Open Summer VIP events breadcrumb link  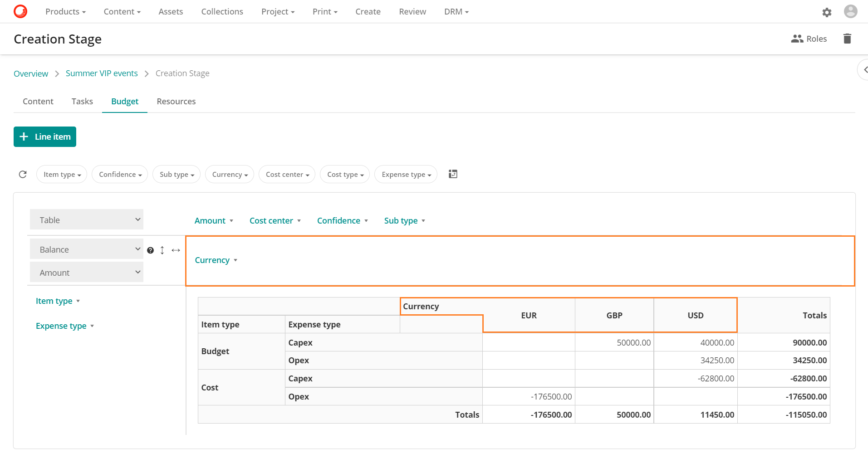(102, 73)
